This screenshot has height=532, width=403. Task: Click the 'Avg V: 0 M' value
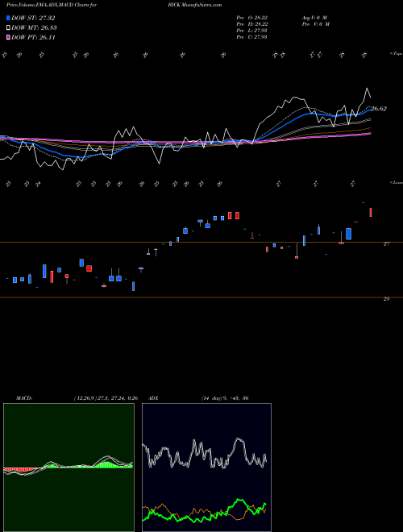tap(314, 18)
